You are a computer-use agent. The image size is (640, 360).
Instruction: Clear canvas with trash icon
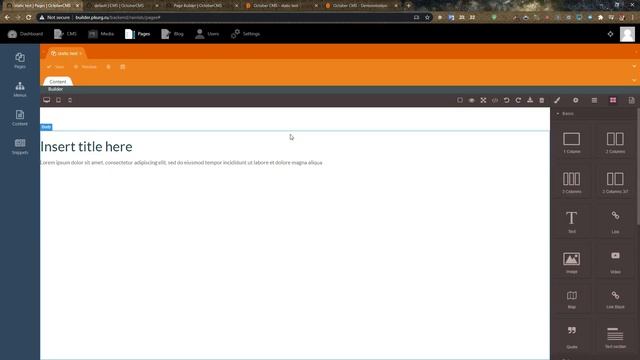[542, 100]
